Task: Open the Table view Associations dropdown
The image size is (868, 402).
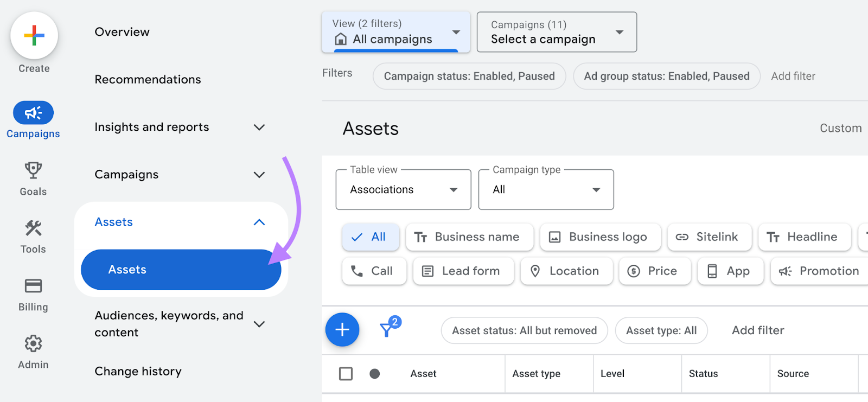Action: point(403,189)
